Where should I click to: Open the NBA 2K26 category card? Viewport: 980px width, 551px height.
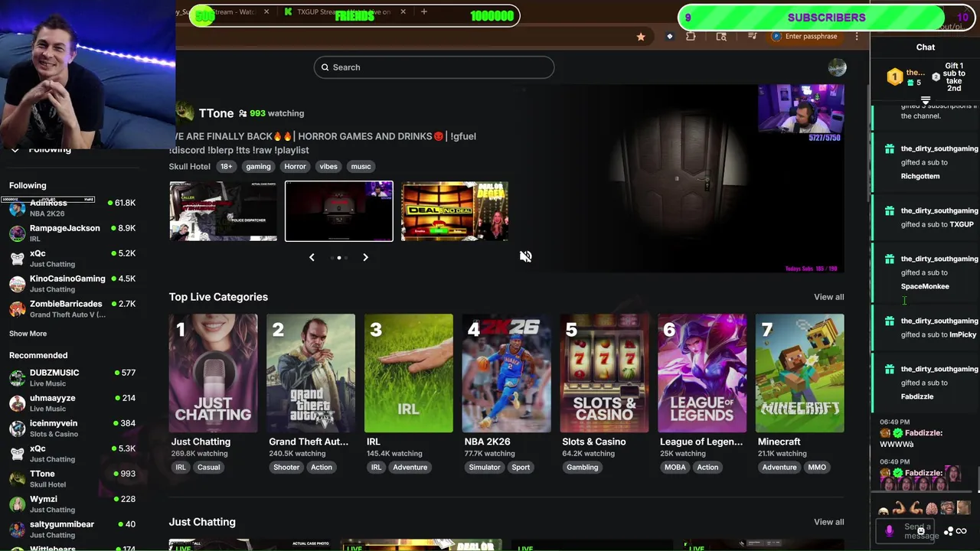(506, 373)
